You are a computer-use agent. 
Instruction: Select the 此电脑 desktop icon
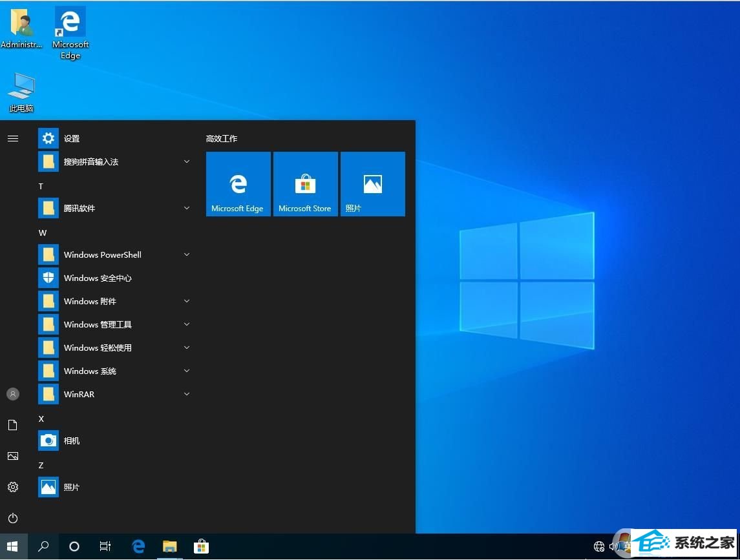coord(21,92)
